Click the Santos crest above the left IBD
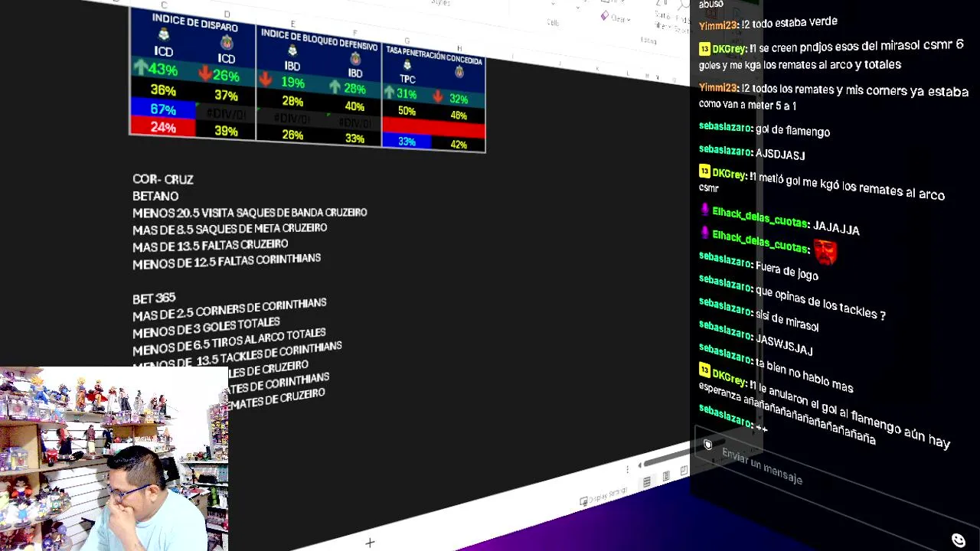The height and width of the screenshot is (551, 980). tap(292, 51)
